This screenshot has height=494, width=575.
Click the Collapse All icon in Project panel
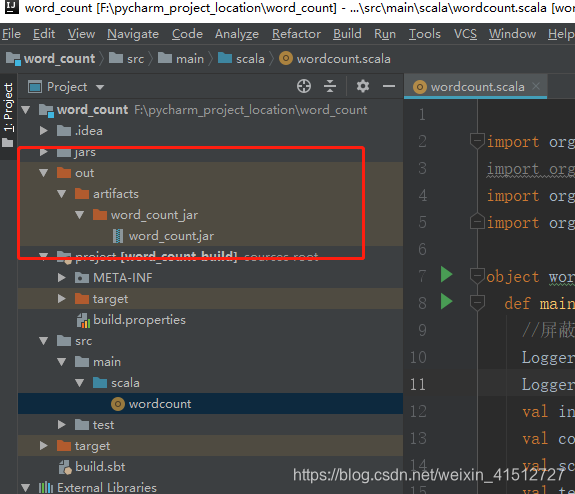click(330, 87)
